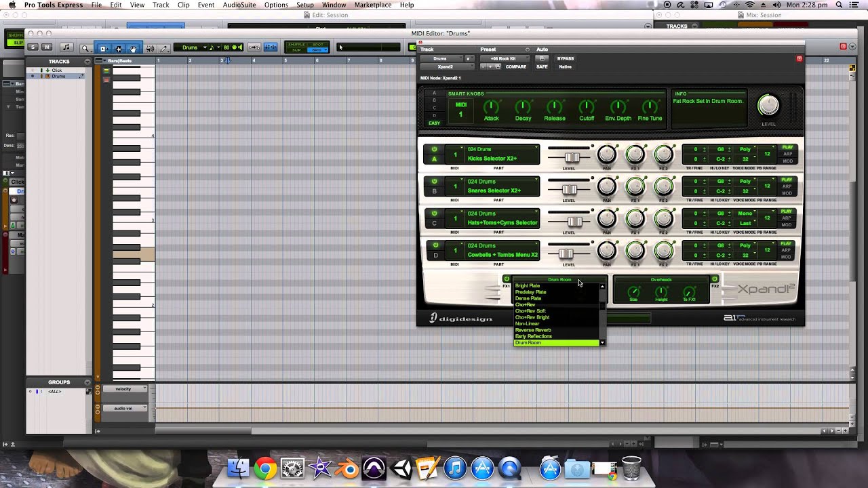The image size is (868, 488).
Task: Toggle the FX1 power button
Action: (507, 279)
